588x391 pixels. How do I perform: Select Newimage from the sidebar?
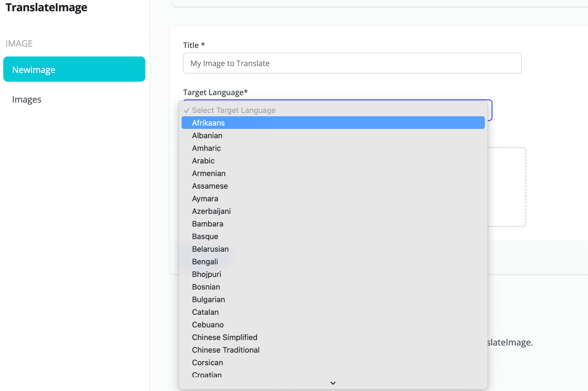pyautogui.click(x=75, y=69)
